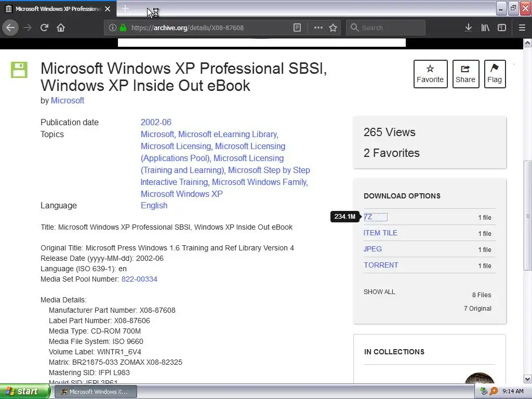Select the Microsoft Windows X... taskbar button
Image resolution: width=532 pixels, height=399 pixels.
(96, 392)
